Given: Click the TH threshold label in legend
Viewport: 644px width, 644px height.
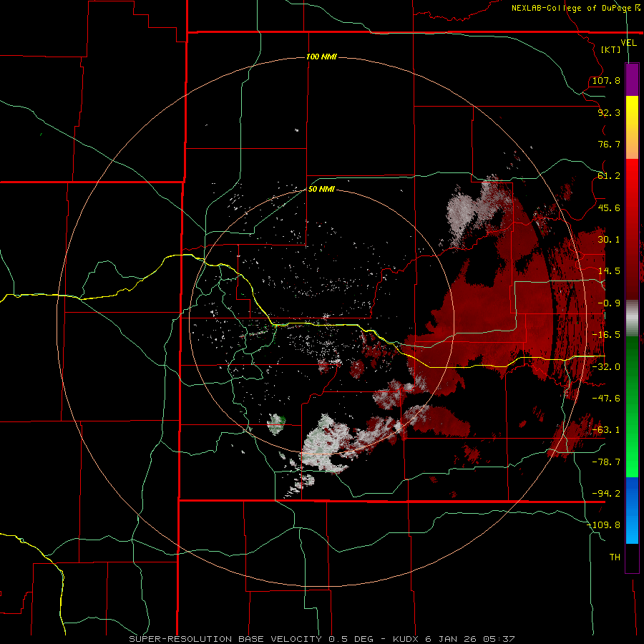Looking at the screenshot, I should tap(615, 557).
